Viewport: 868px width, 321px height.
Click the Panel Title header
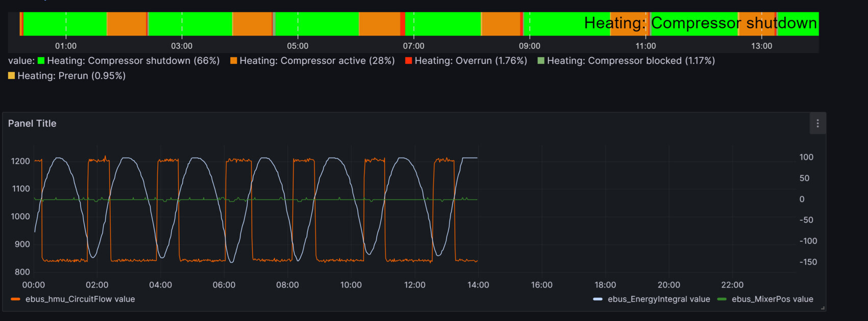click(32, 124)
